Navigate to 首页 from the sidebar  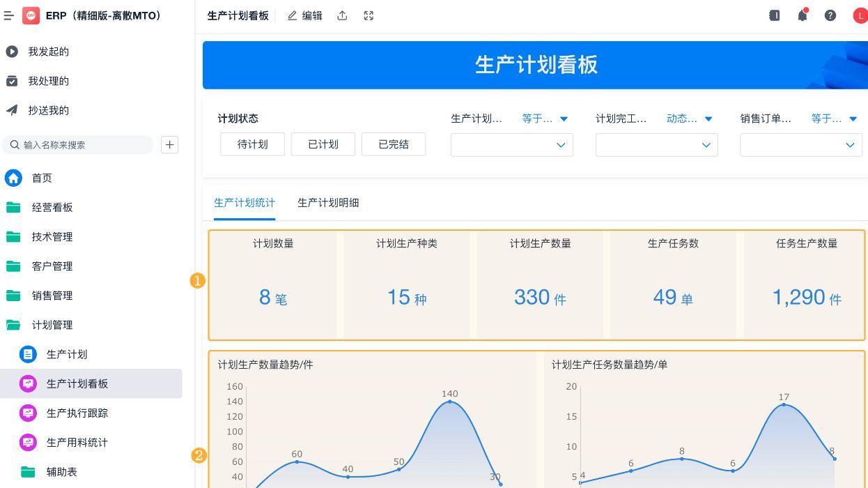coord(42,178)
